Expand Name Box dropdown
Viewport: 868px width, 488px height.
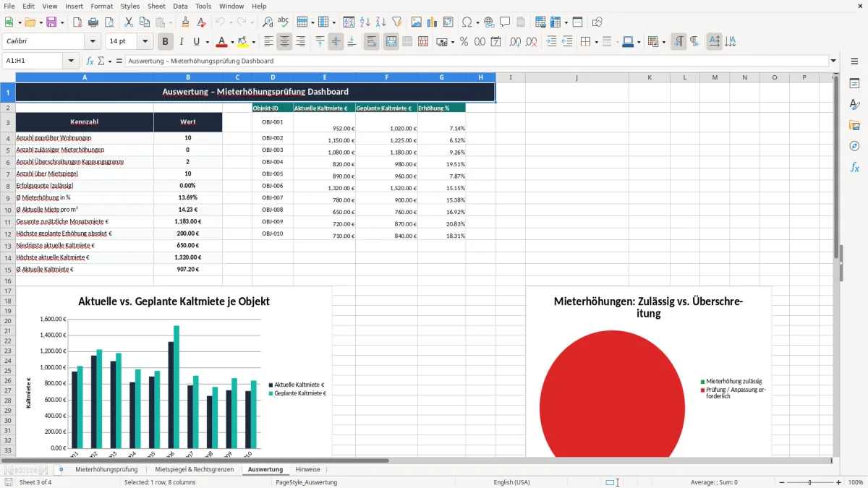click(x=71, y=61)
